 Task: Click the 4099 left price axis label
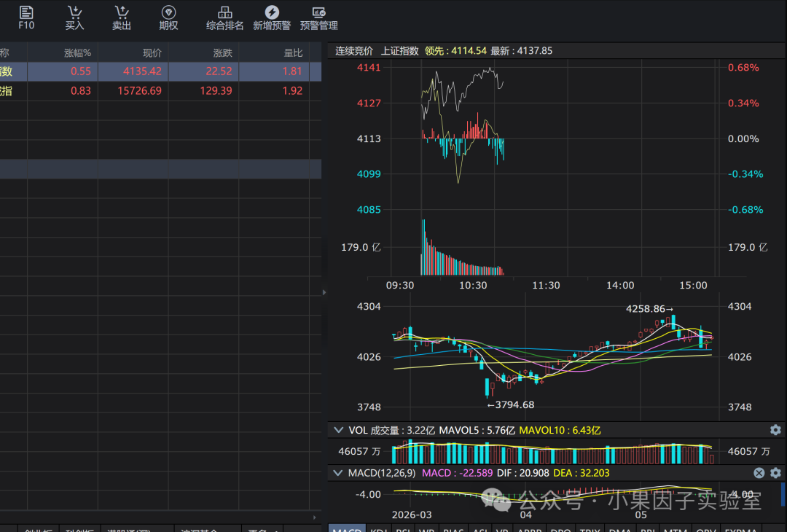coord(369,173)
